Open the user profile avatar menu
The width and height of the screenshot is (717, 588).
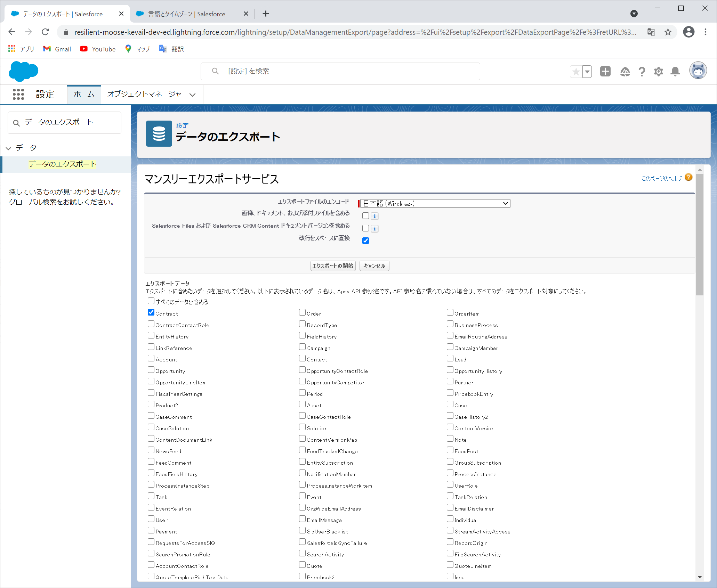click(x=698, y=71)
